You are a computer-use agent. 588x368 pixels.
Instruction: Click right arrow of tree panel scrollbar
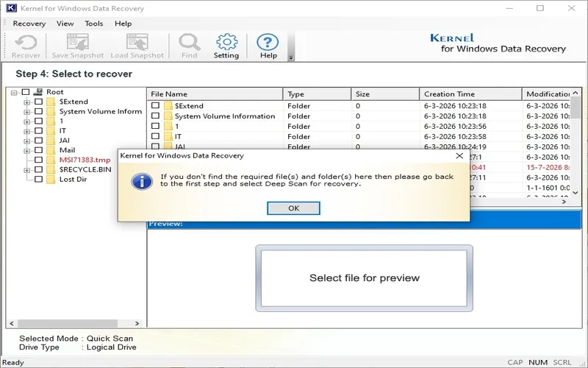[x=137, y=323]
